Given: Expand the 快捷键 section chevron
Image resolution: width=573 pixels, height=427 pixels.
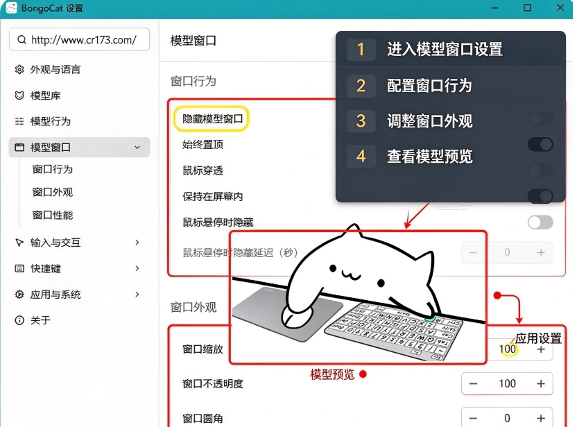Looking at the screenshot, I should [137, 268].
